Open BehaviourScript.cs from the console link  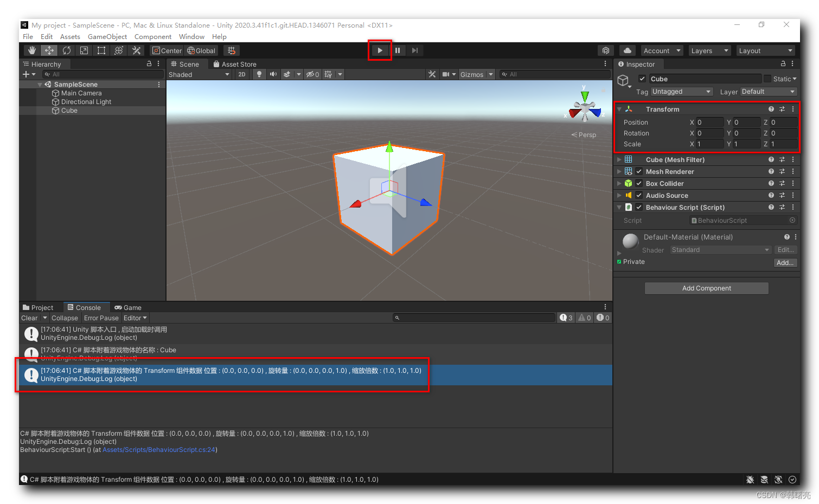[158, 449]
